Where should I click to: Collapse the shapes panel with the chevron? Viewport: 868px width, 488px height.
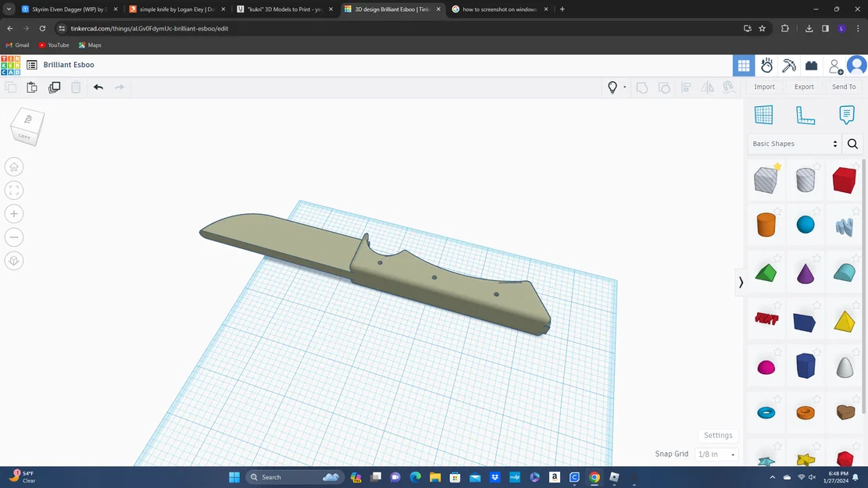click(741, 282)
